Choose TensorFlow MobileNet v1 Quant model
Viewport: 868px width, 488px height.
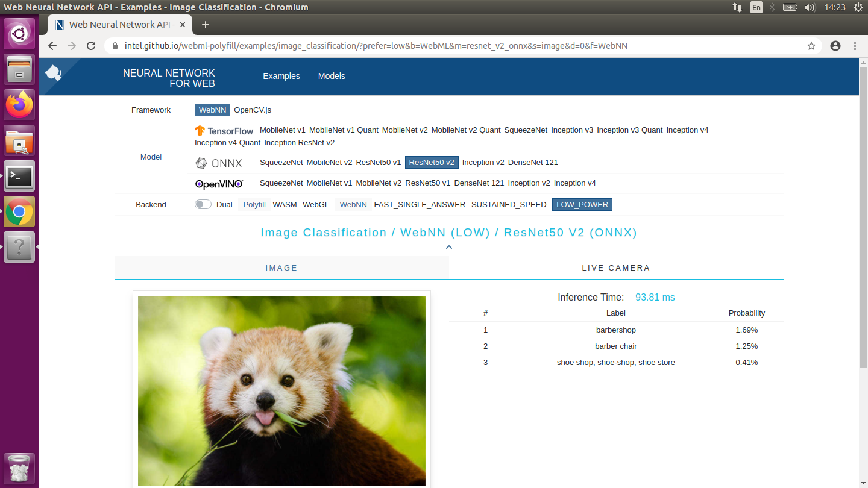click(344, 130)
